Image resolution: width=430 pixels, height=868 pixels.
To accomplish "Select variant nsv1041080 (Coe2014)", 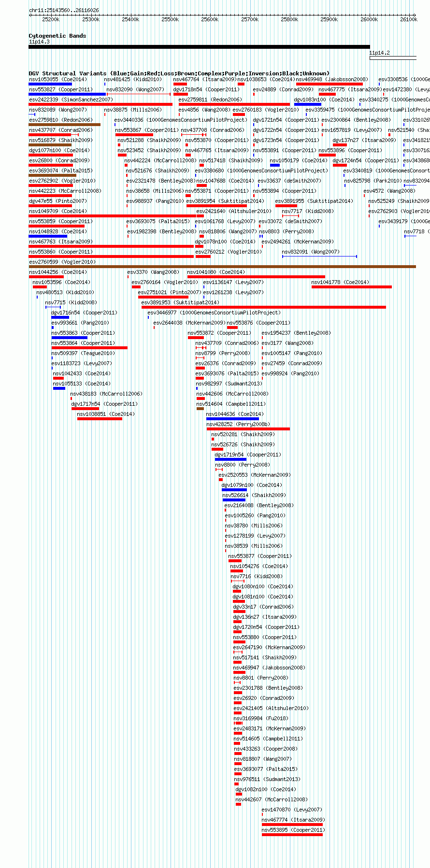I will (216, 272).
